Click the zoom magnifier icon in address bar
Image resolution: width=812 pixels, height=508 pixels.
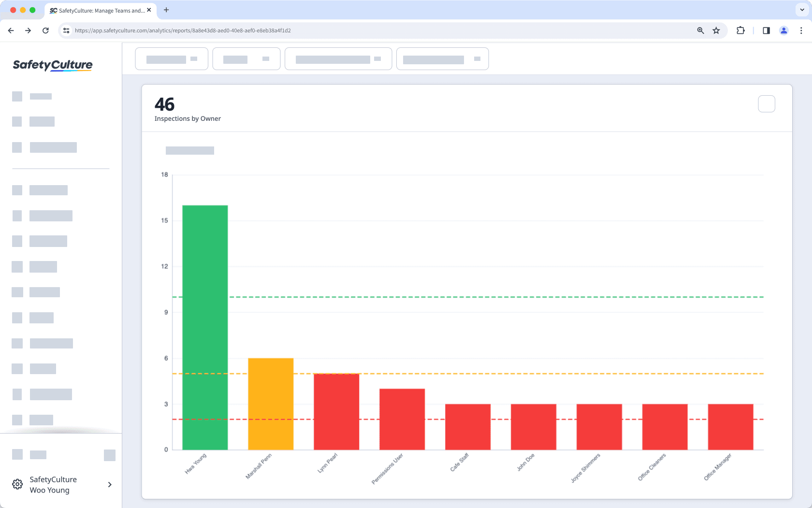[x=700, y=30]
